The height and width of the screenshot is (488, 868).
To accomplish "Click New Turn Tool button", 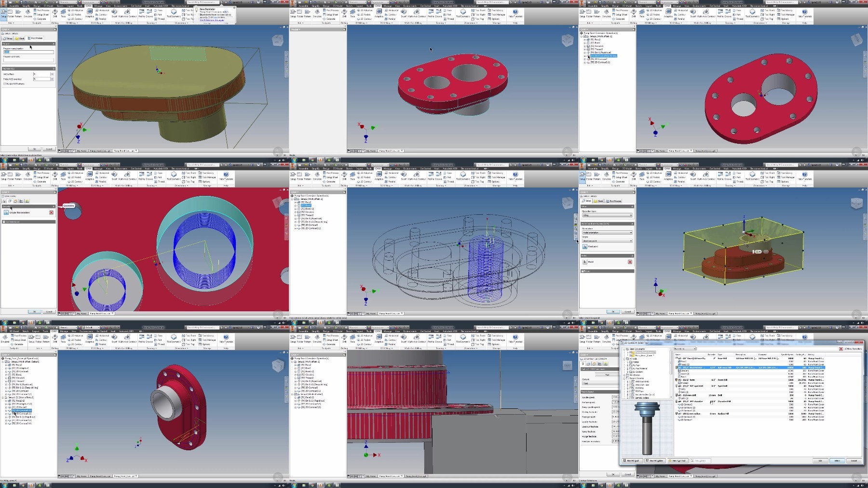I will pyautogui.click(x=678, y=460).
